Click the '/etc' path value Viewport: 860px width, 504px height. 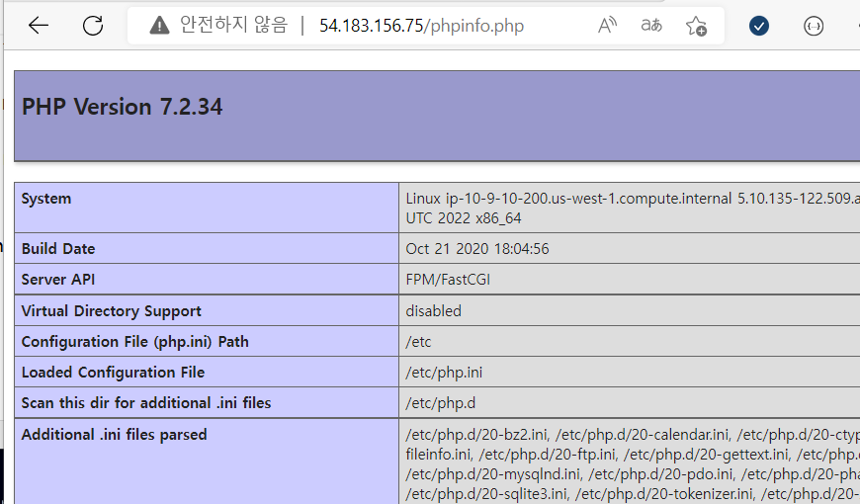[x=418, y=342]
